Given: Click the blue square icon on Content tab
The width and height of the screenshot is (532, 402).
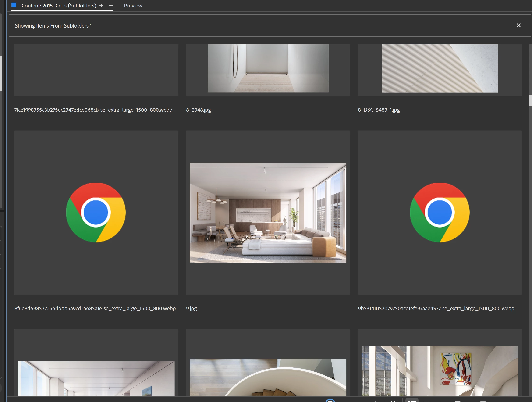Looking at the screenshot, I should click(14, 5).
